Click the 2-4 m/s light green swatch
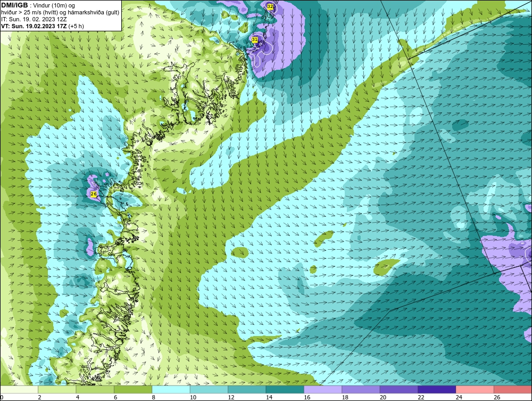 57,389
